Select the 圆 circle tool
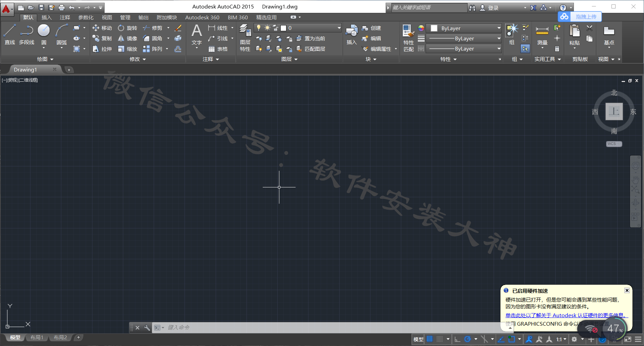Viewport: 644px width, 346px height. [x=44, y=34]
